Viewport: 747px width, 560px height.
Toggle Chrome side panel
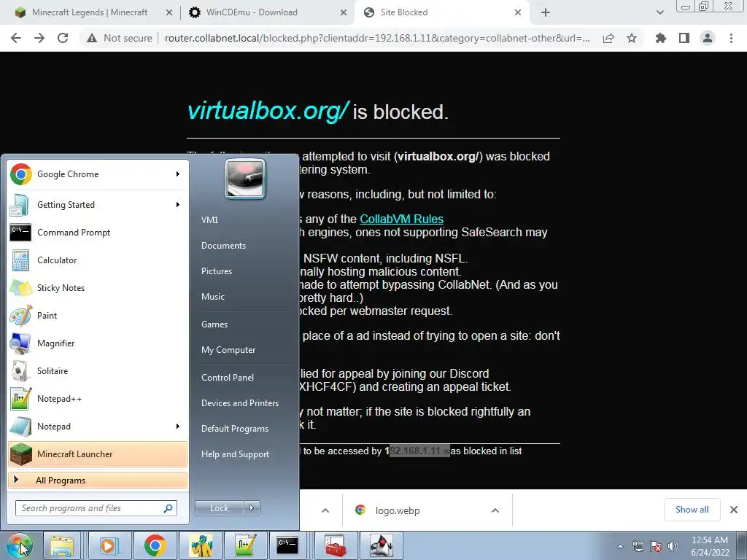coord(684,38)
